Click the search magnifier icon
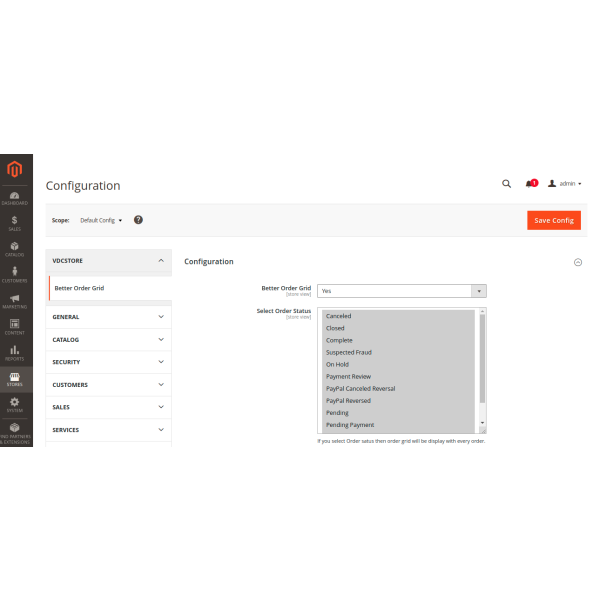The image size is (600, 600). pyautogui.click(x=506, y=184)
